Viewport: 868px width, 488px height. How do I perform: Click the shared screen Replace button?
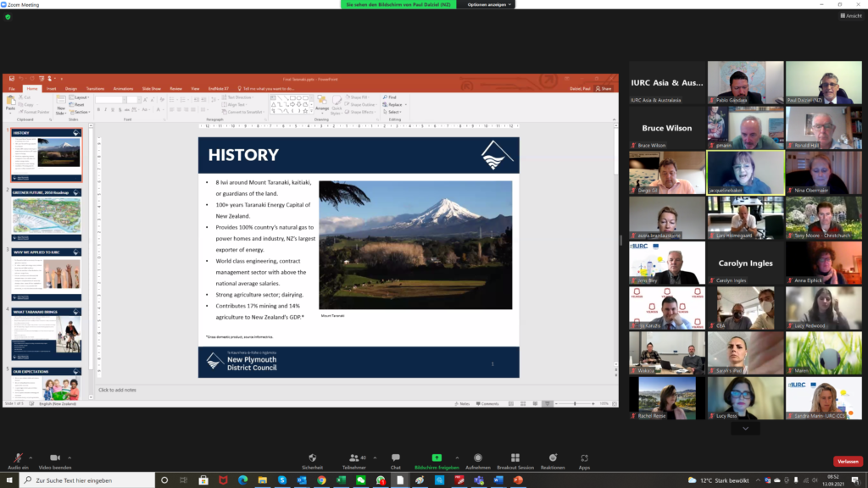[392, 104]
